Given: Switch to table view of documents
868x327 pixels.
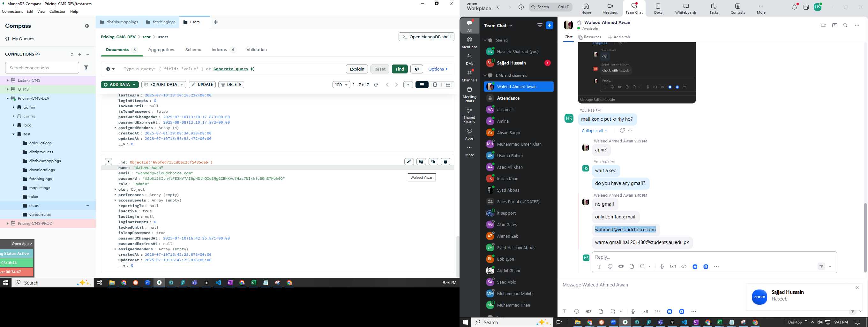Looking at the screenshot, I should coord(448,85).
